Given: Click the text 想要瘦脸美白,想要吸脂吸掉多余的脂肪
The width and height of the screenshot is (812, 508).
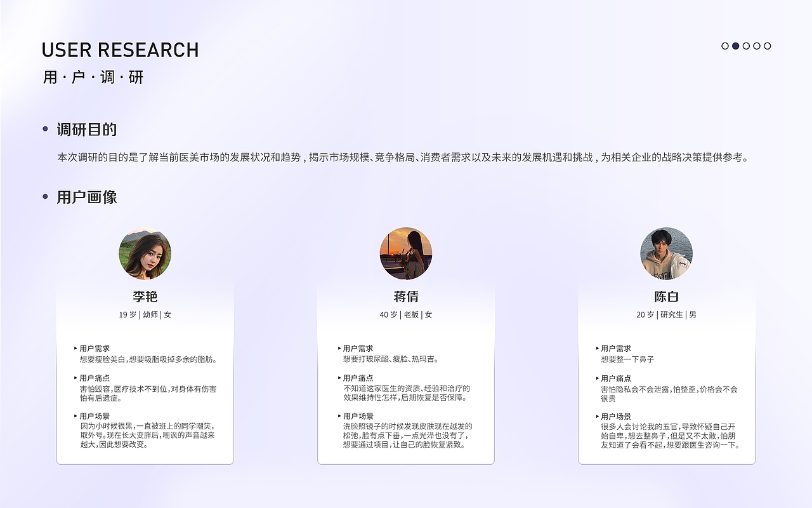Looking at the screenshot, I should [149, 359].
